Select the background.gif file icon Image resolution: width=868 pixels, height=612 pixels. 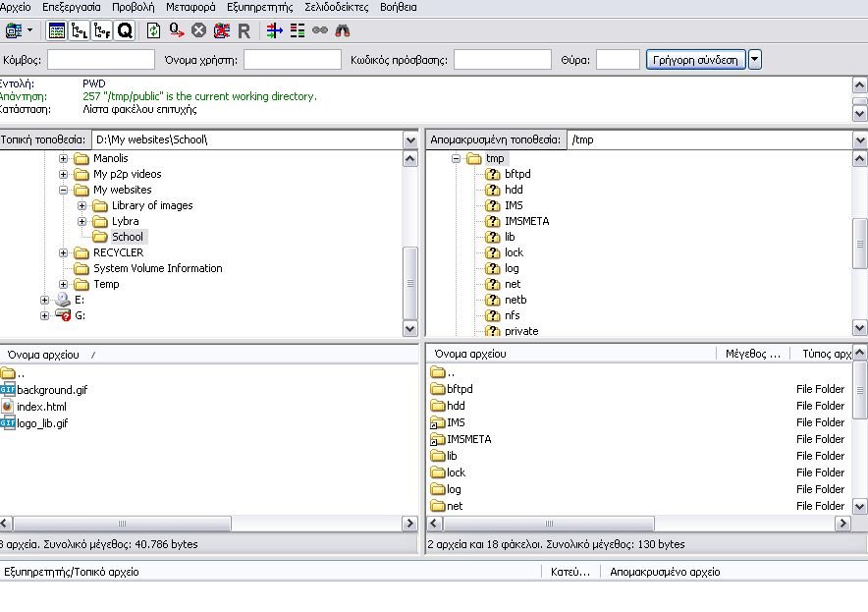pyautogui.click(x=8, y=390)
